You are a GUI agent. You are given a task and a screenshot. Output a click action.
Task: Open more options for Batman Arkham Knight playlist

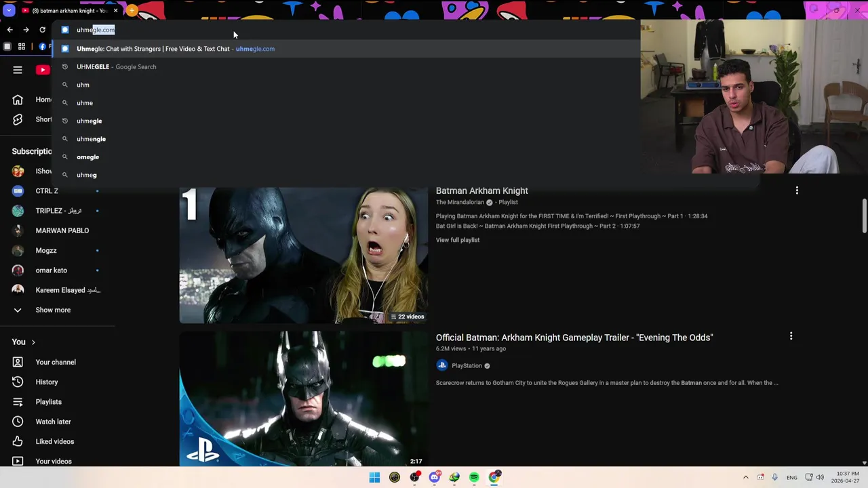797,190
